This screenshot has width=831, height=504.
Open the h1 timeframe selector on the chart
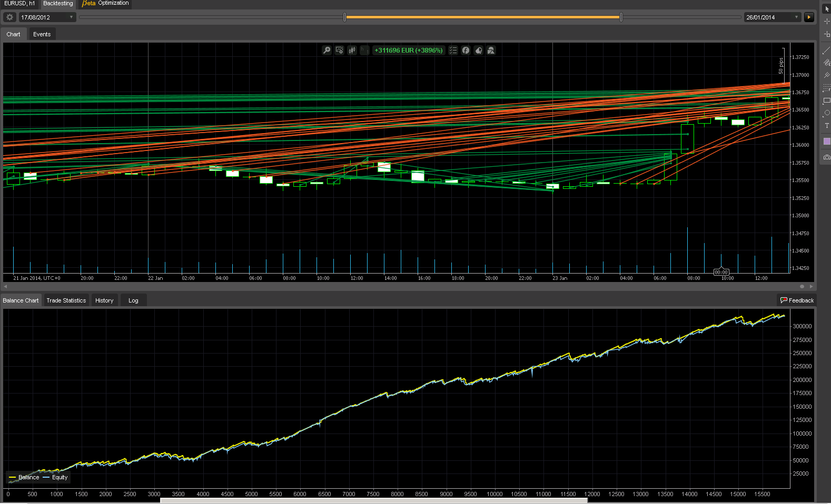pyautogui.click(x=364, y=51)
